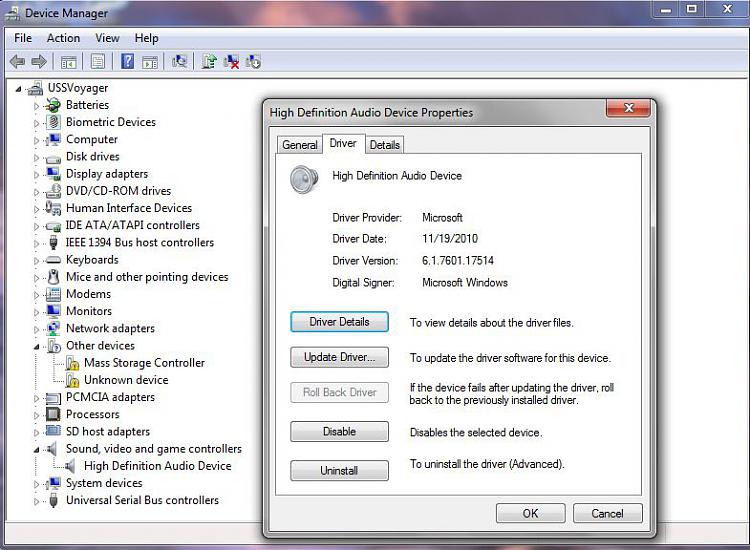750x550 pixels.
Task: Click the driver date 11/19/2010 text
Action: (450, 239)
